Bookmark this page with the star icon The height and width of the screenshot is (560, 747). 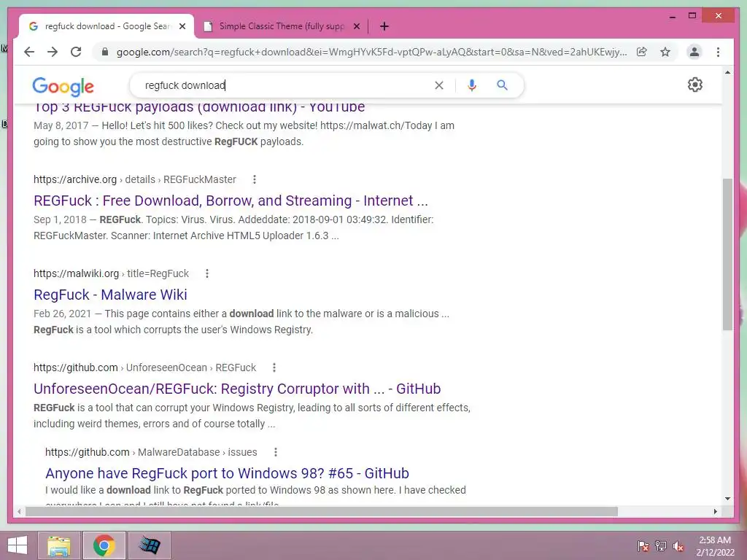(665, 52)
